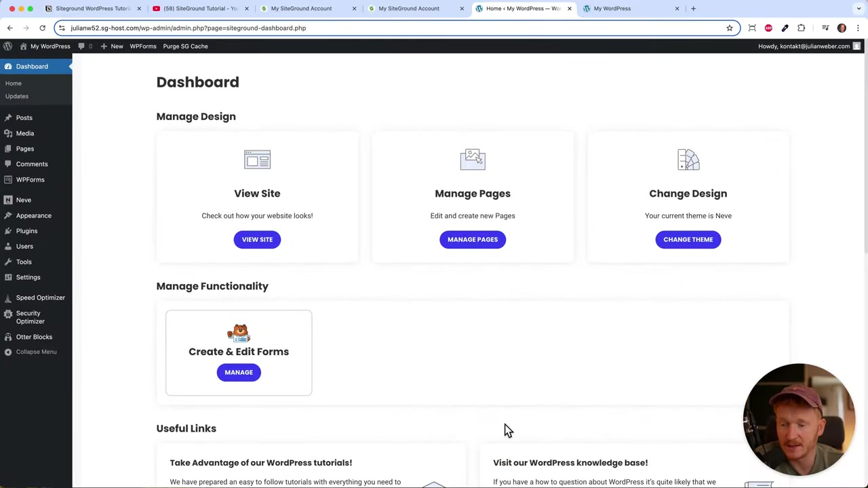Bookmark page with the star icon
Image resolution: width=868 pixels, height=488 pixels.
click(730, 28)
